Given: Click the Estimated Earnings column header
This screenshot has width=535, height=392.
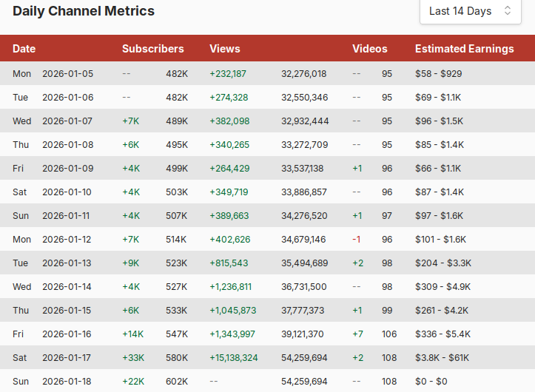Looking at the screenshot, I should click(465, 49).
